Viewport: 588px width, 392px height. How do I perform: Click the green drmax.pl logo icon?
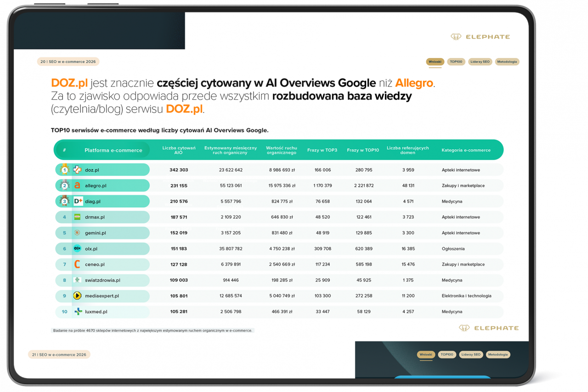tap(77, 217)
